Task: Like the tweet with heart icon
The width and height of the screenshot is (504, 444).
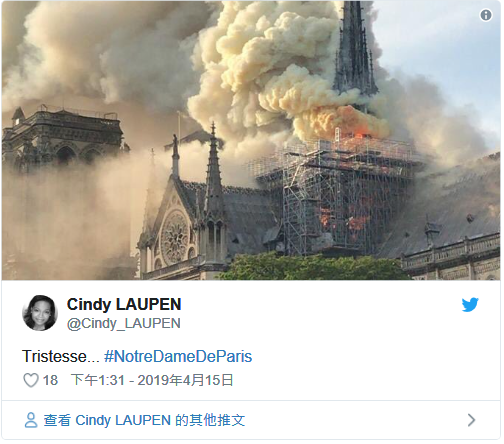Action: click(31, 381)
